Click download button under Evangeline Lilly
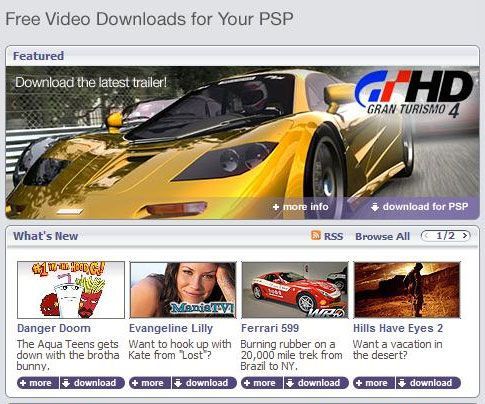The height and width of the screenshot is (404, 485). [204, 383]
